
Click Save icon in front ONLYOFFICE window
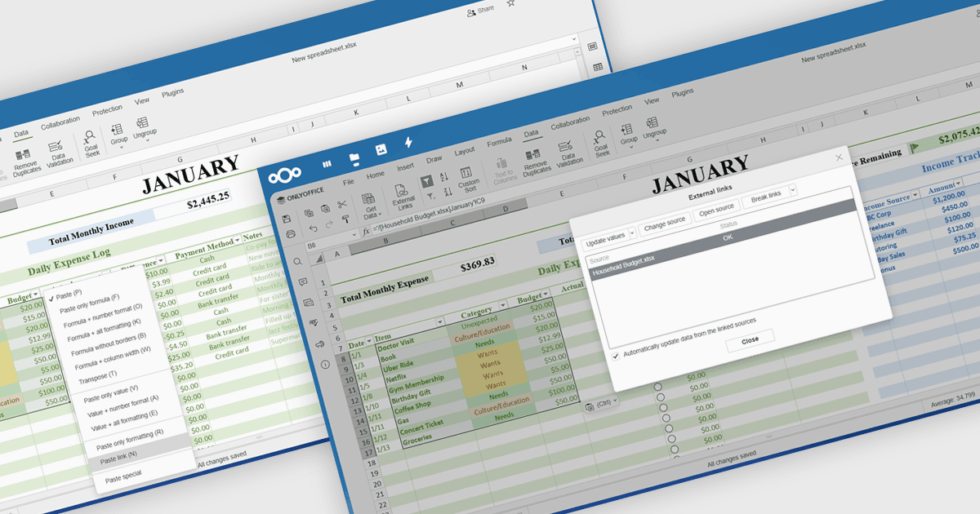pos(287,219)
